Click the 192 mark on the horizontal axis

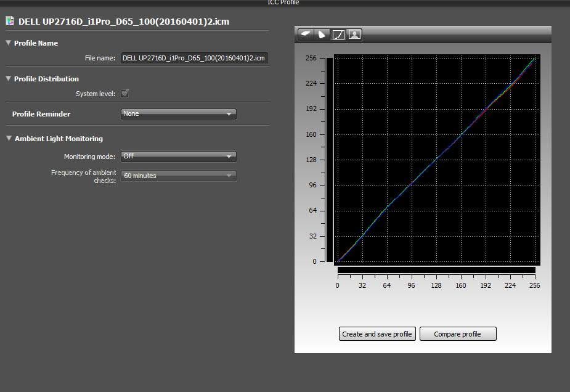pos(486,285)
